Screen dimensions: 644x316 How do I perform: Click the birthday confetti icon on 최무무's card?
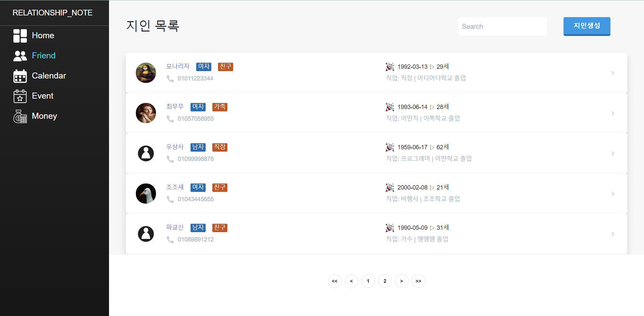(390, 107)
